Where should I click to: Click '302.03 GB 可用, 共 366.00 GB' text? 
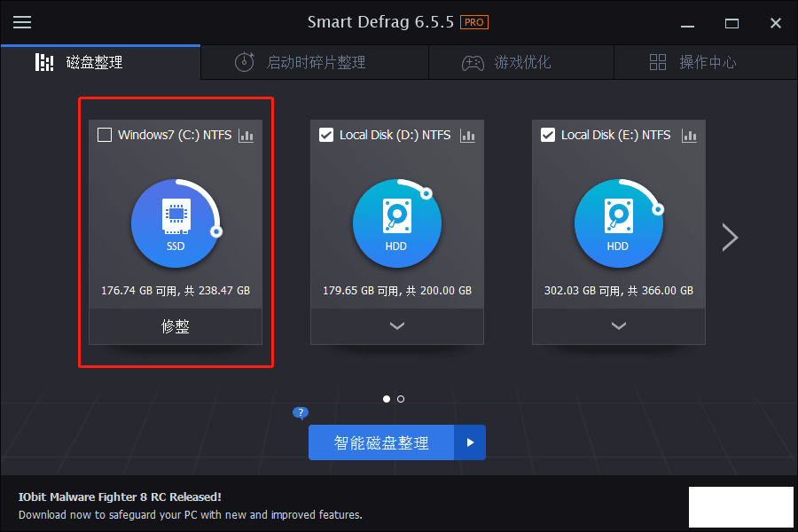(619, 291)
